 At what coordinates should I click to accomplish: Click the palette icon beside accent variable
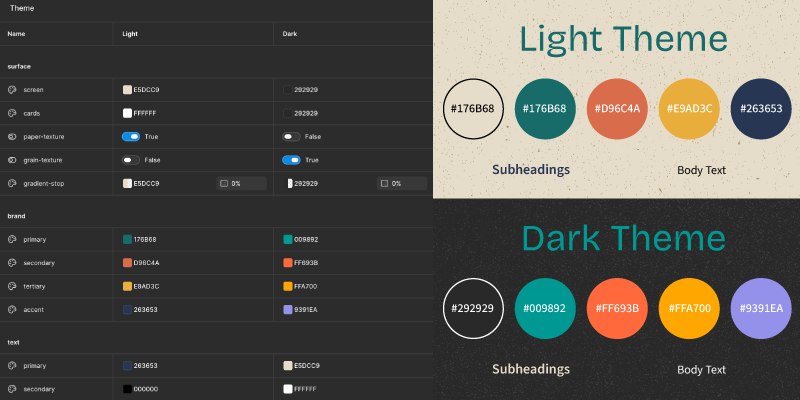coord(12,310)
